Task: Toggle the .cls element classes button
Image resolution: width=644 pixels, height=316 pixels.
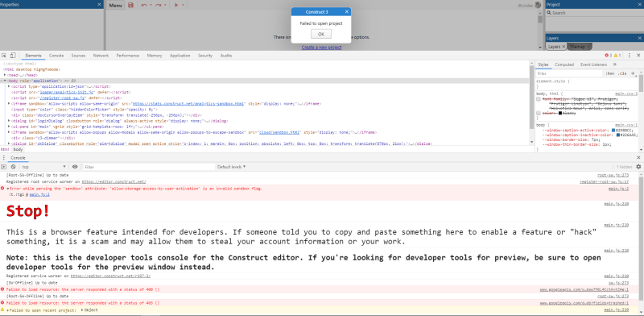Action: pos(622,73)
